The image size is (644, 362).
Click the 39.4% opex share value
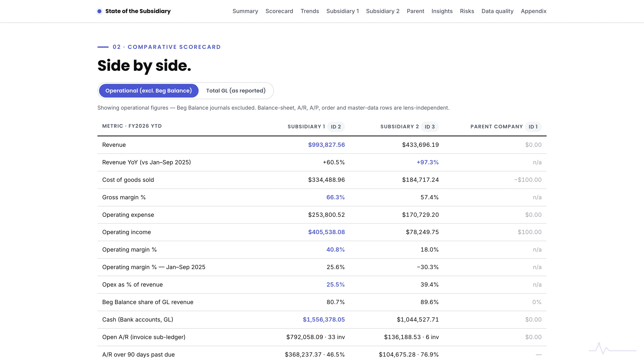[x=429, y=285]
